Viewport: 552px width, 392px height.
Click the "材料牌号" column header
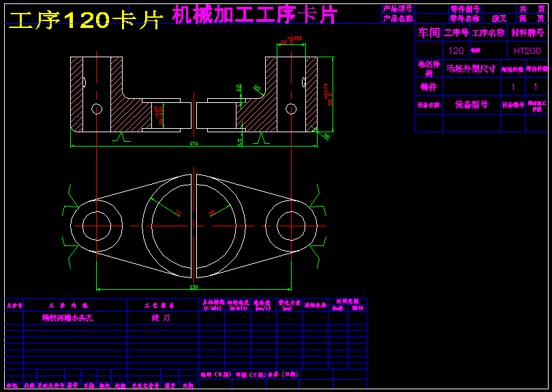coord(527,33)
